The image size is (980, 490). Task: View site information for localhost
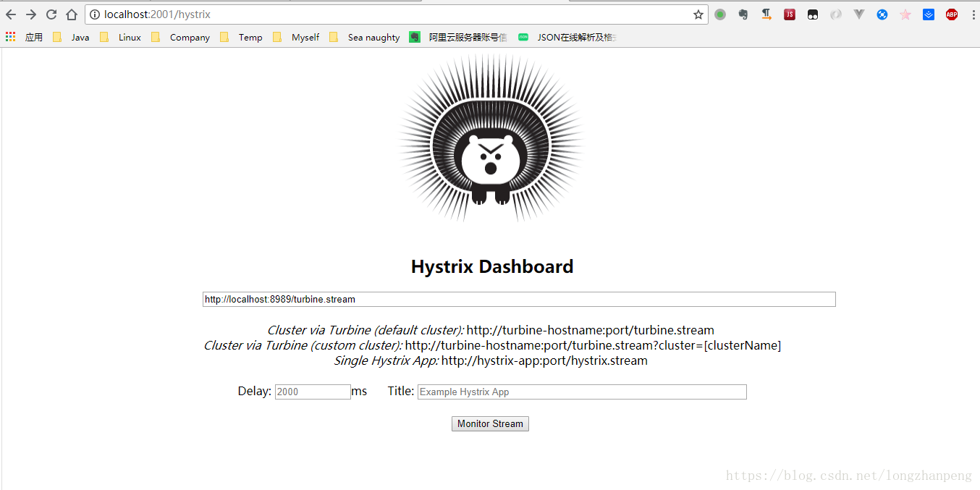tap(95, 14)
